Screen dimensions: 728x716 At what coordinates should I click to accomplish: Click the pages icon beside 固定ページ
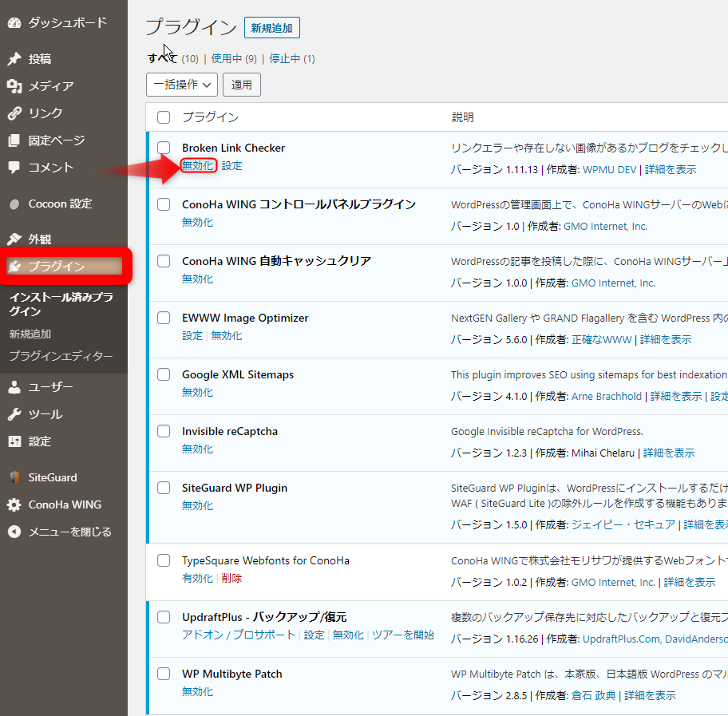pos(14,140)
